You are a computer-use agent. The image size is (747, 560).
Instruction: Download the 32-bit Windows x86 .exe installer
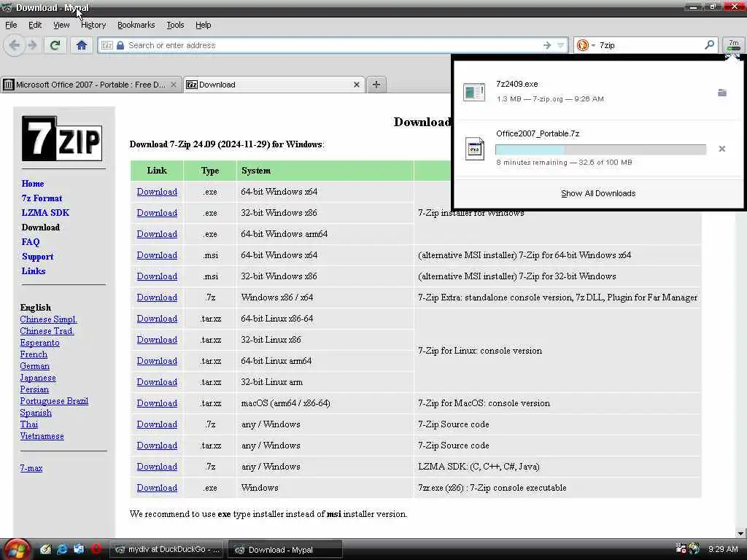[157, 213]
